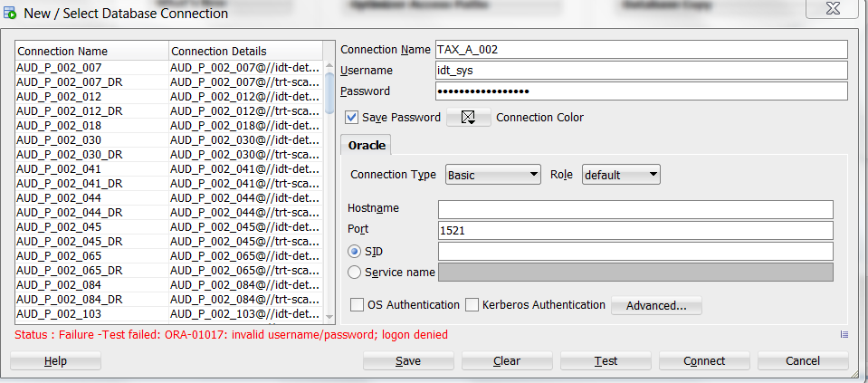Open the Connection Type dropdown
The image size is (868, 383).
(x=492, y=175)
